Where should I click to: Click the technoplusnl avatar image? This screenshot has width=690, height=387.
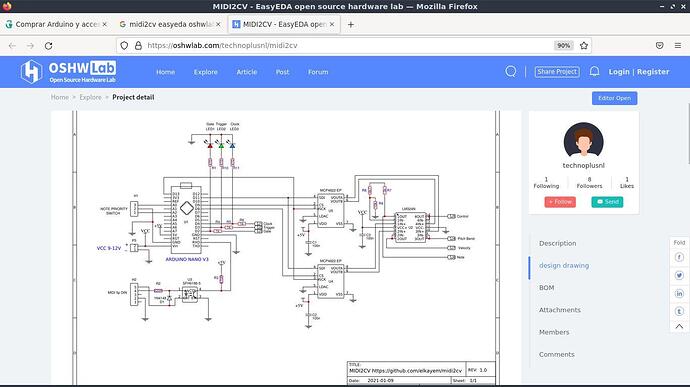pyautogui.click(x=584, y=140)
